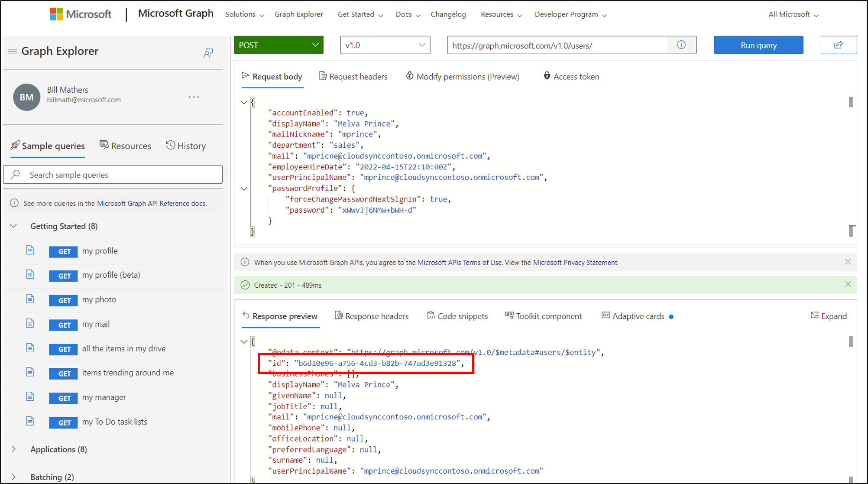
Task: Select the Response preview tab
Action: point(280,316)
